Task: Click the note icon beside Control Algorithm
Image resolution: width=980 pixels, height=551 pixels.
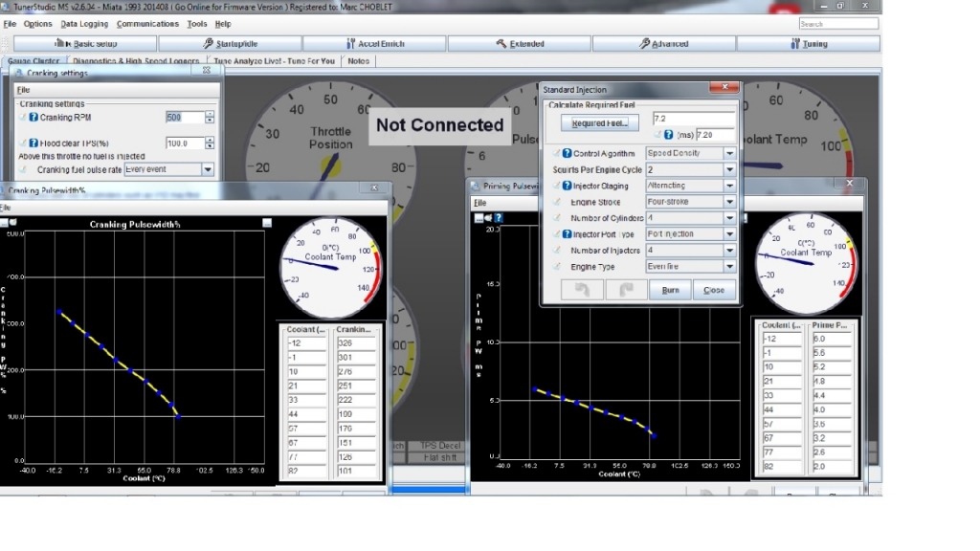Action: pyautogui.click(x=556, y=153)
